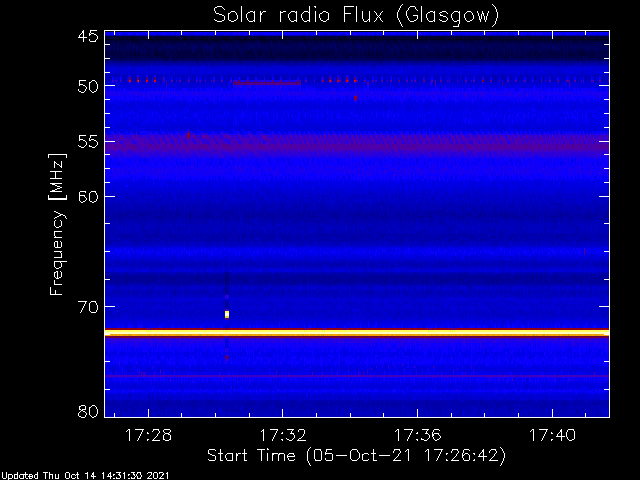Click the 80 frequency axis label
This screenshot has height=480, width=640.
88,411
